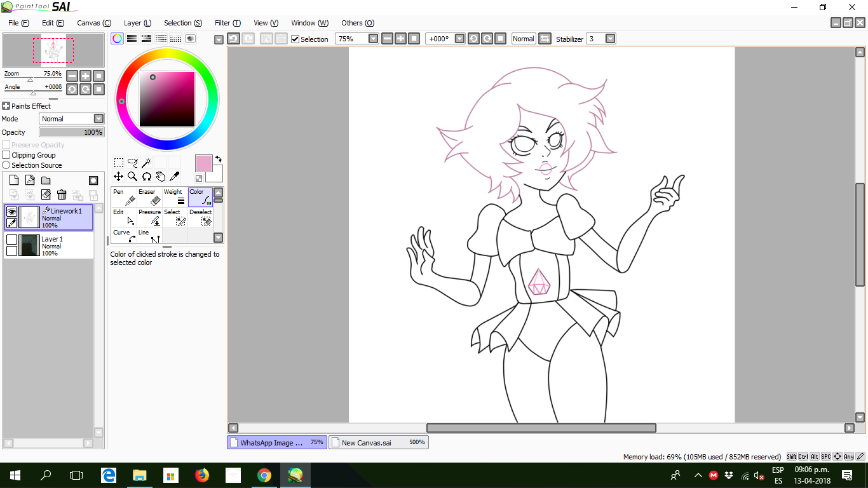Open the Stabilizer value dropdown

[610, 39]
